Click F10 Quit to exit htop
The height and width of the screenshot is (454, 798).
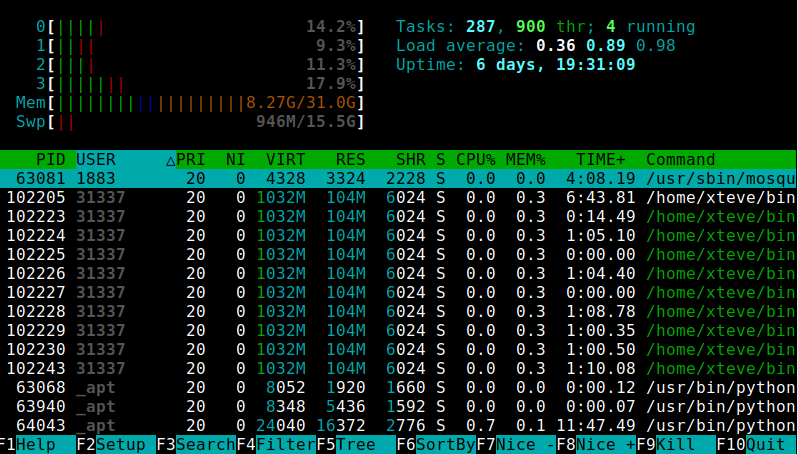click(x=756, y=444)
